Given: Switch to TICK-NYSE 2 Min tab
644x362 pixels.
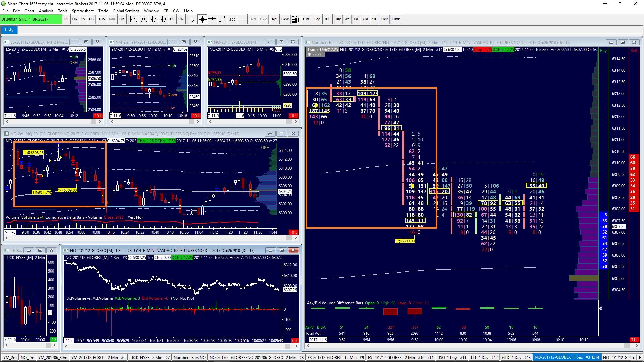Looking at the screenshot, I should coord(150,357).
